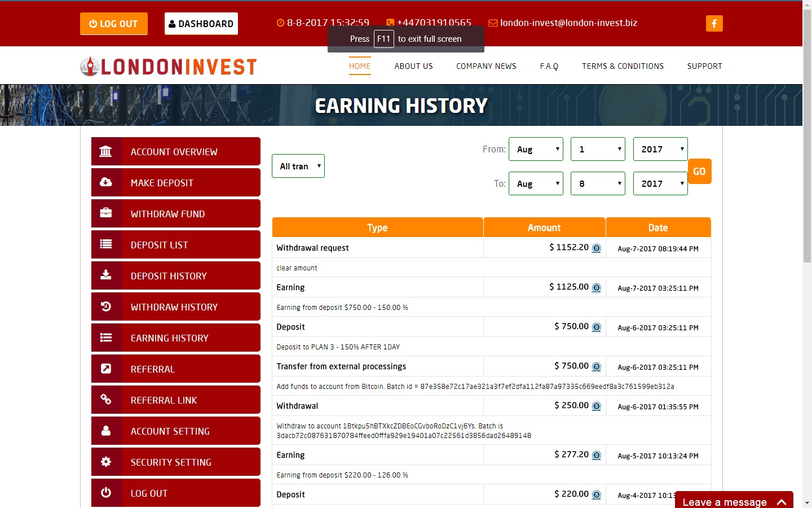Click the phone icon near phone number
812x508 pixels.
[x=390, y=23]
